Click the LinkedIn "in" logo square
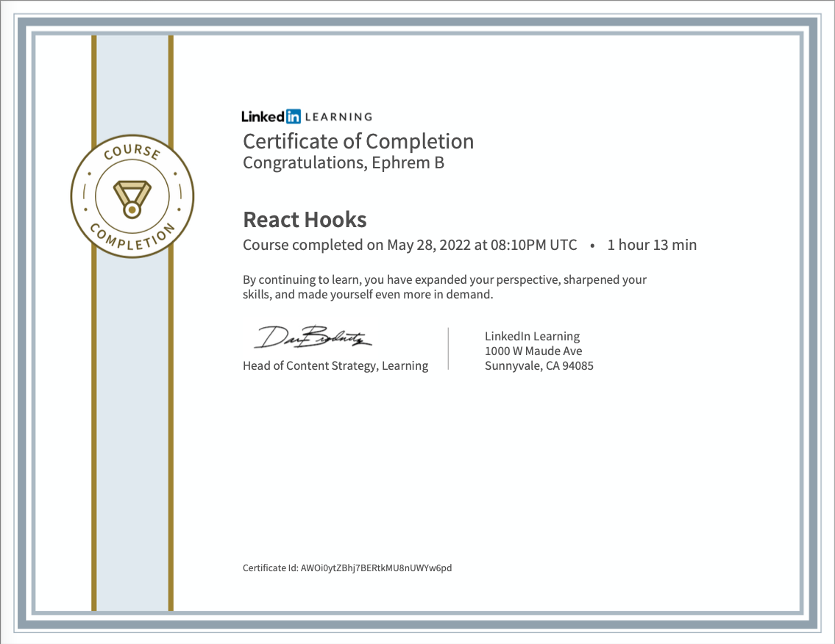The image size is (835, 644). 293,116
